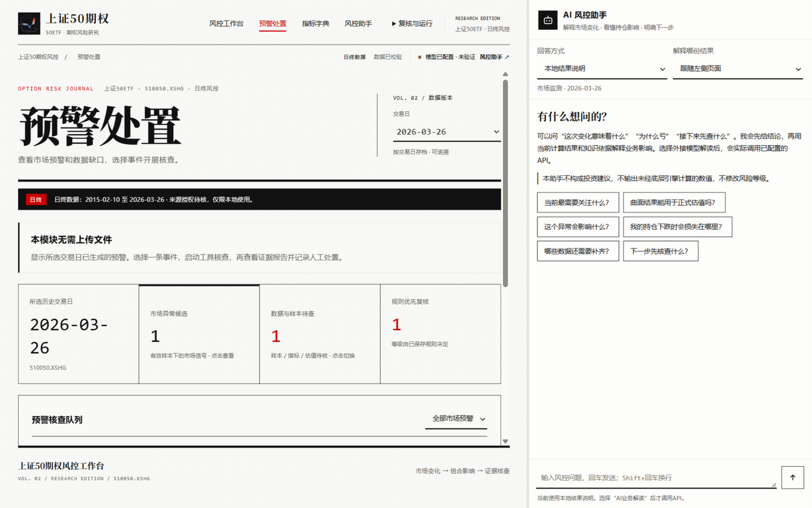This screenshot has height=508, width=812.
Task: Open the 全部市场预警 filter dropdown
Action: 456,419
